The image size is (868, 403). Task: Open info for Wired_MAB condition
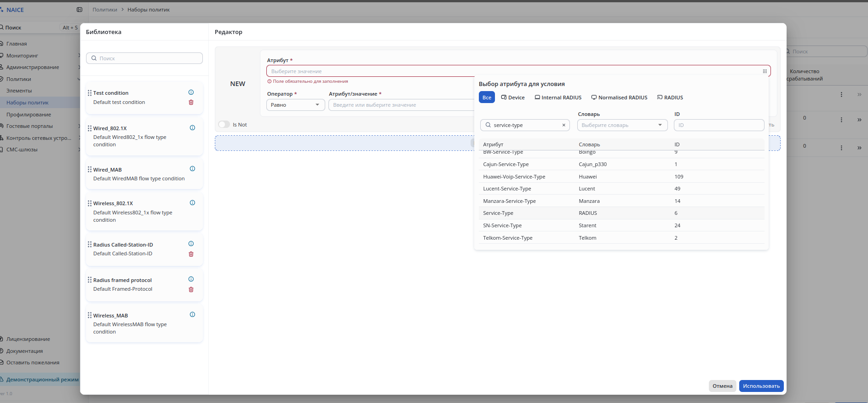pyautogui.click(x=192, y=169)
